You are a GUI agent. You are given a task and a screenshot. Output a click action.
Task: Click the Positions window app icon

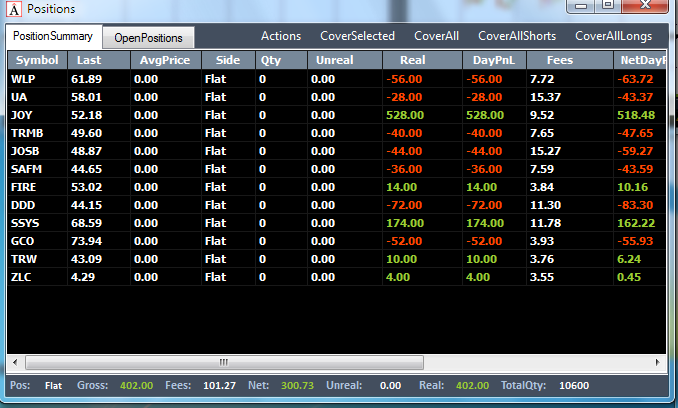[x=14, y=9]
